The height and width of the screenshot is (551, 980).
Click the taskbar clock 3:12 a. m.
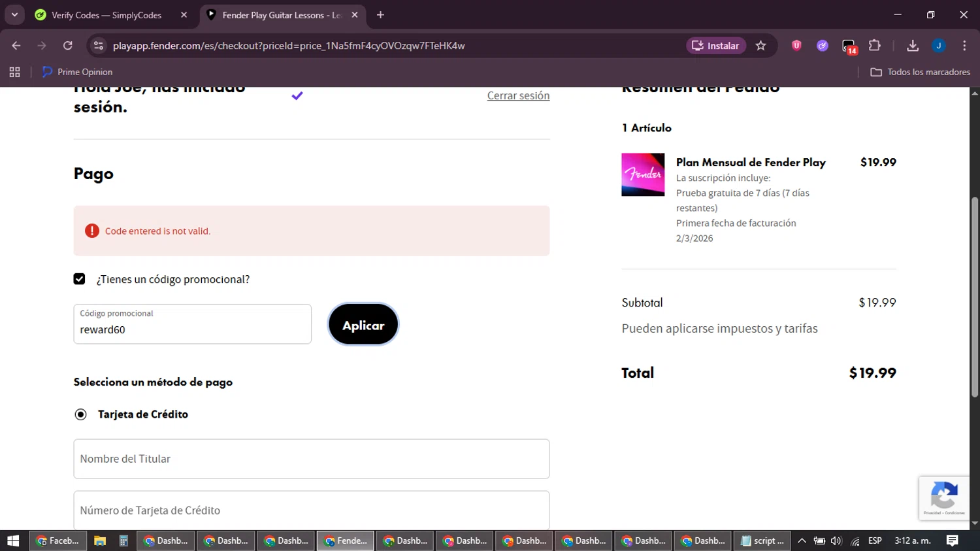click(913, 541)
